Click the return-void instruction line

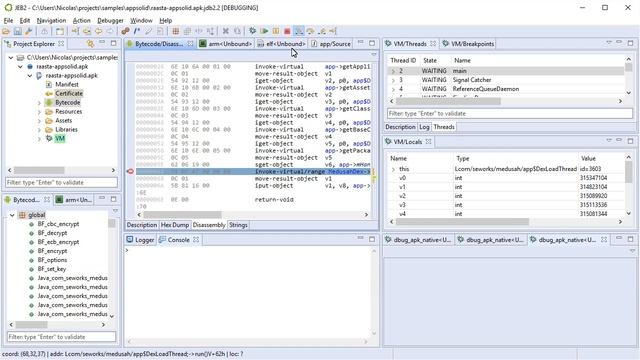(x=274, y=200)
